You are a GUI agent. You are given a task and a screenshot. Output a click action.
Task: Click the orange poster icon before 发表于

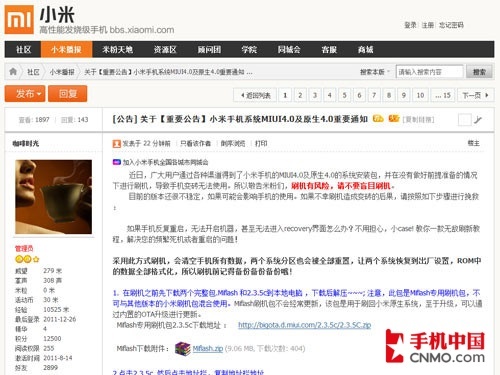click(116, 144)
